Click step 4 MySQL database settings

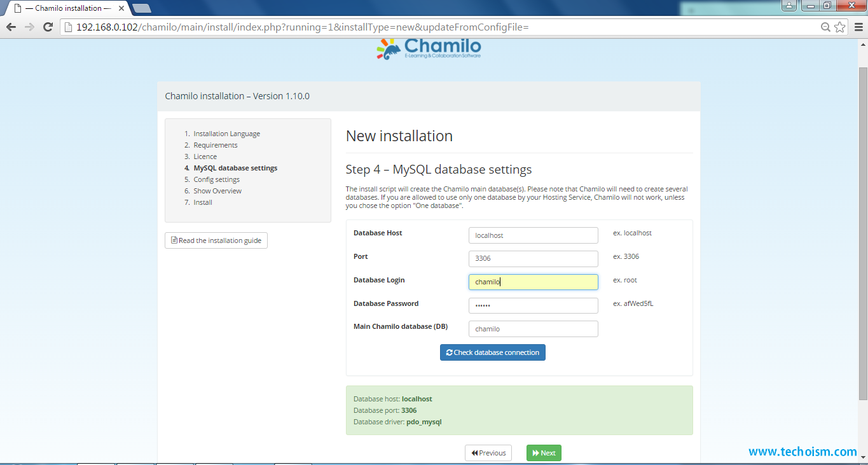[235, 168]
